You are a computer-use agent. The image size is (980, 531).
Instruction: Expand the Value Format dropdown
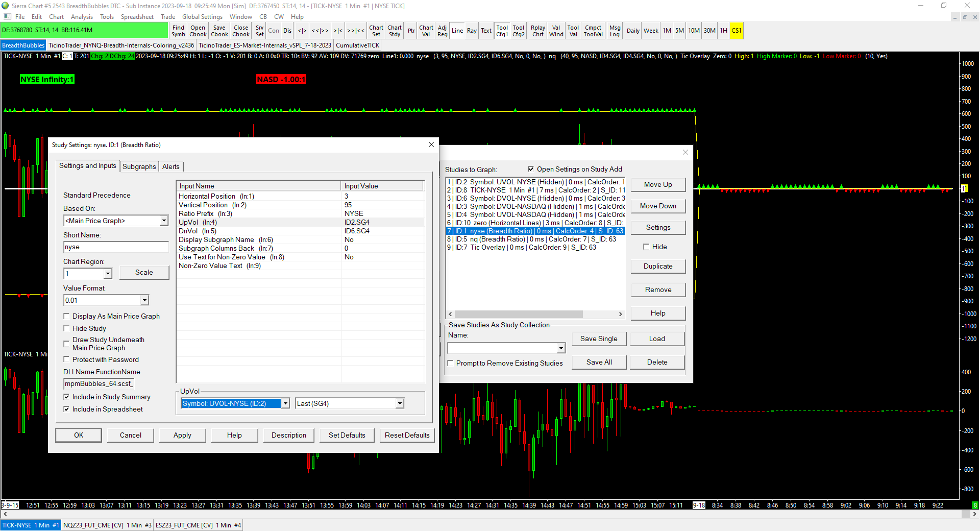[144, 300]
